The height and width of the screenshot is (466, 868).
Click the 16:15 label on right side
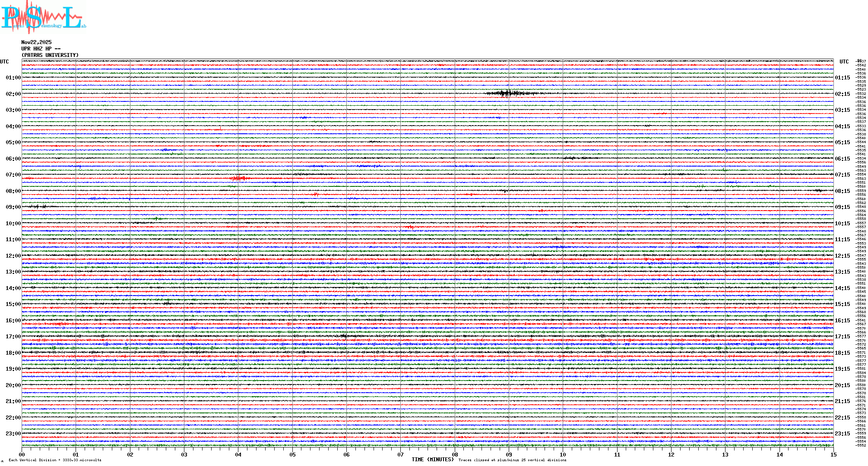click(x=842, y=321)
